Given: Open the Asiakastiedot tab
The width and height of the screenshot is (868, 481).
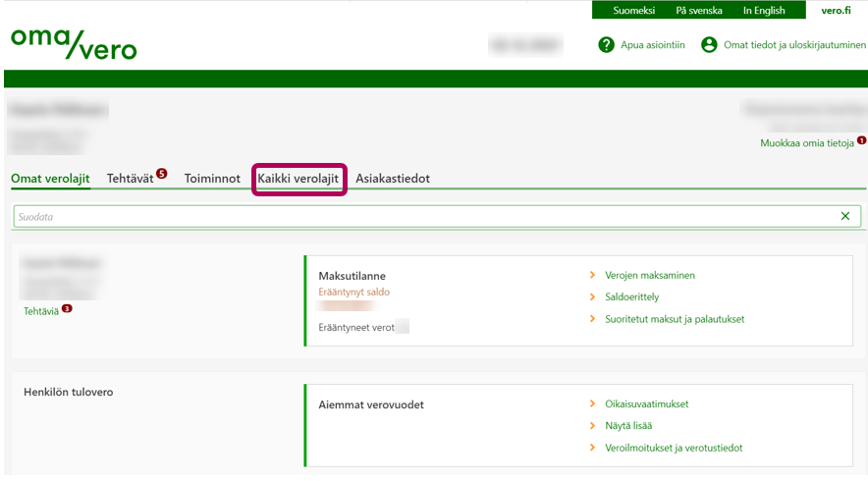Looking at the screenshot, I should 392,179.
